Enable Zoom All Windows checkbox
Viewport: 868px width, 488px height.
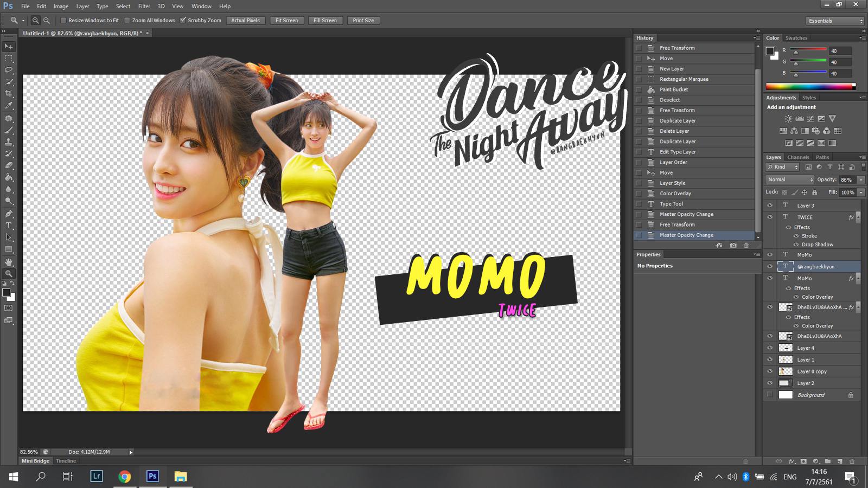pos(127,21)
